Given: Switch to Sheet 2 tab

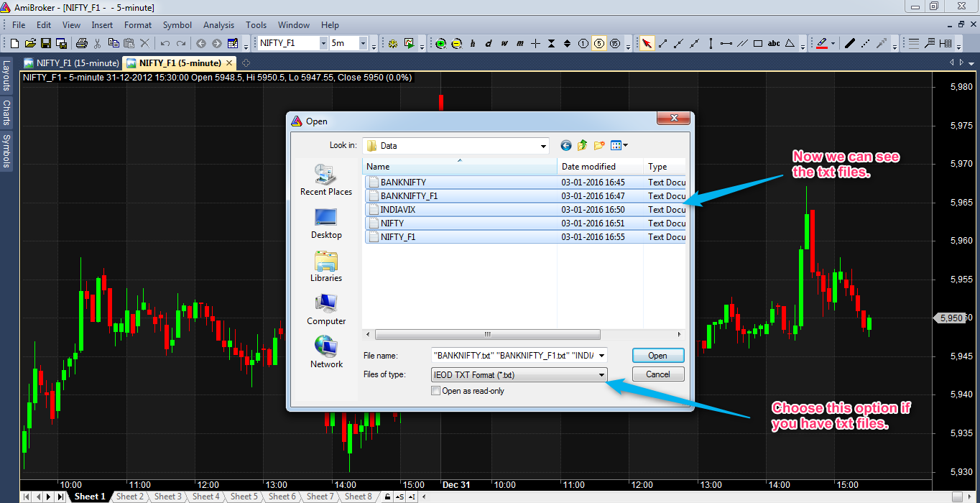Looking at the screenshot, I should pyautogui.click(x=129, y=497).
